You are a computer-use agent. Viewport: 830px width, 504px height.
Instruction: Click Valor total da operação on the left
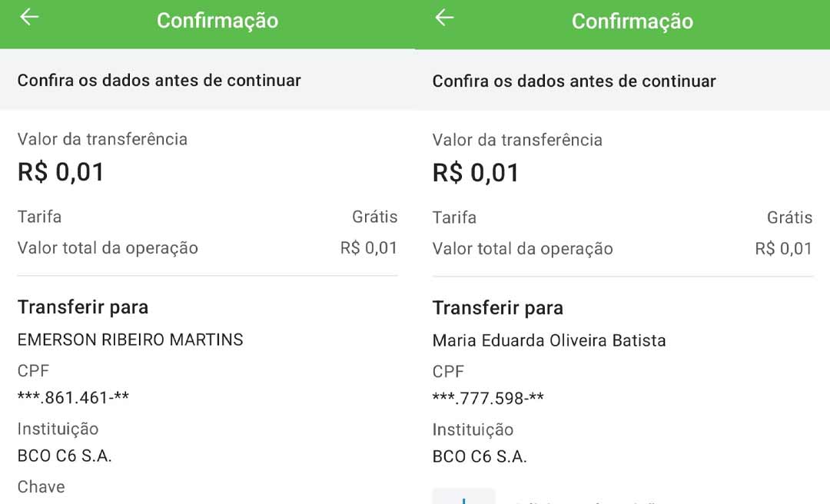click(x=108, y=248)
